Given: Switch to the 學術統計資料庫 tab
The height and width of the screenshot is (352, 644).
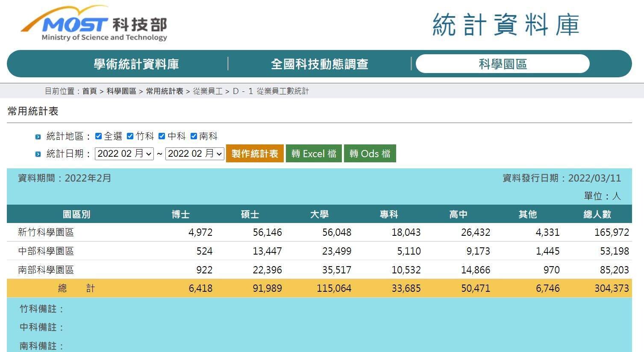Looking at the screenshot, I should [136, 63].
